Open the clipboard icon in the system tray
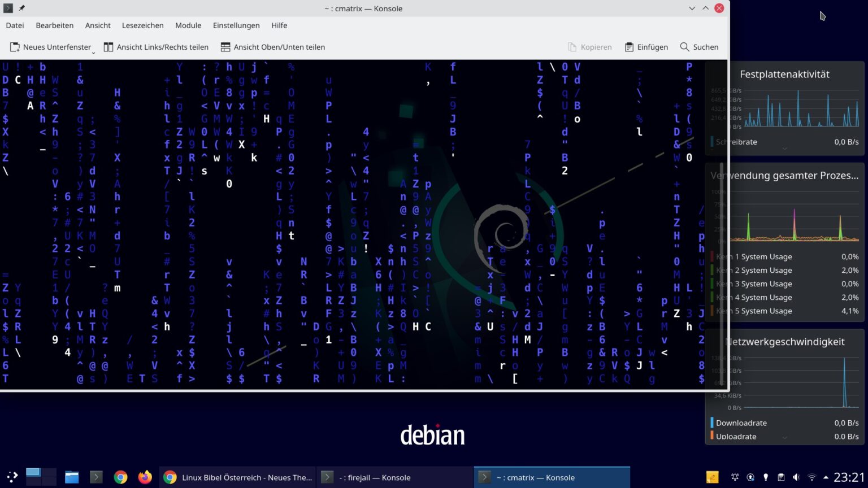 [782, 477]
